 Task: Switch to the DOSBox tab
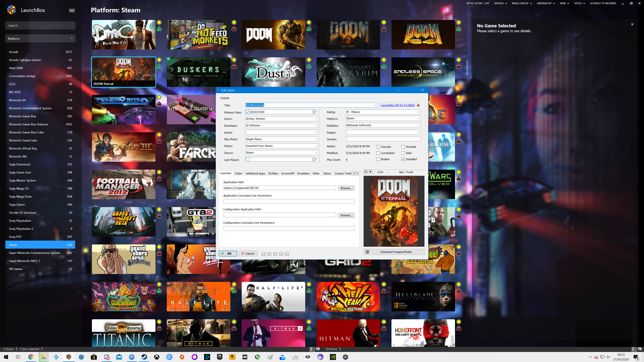point(273,173)
